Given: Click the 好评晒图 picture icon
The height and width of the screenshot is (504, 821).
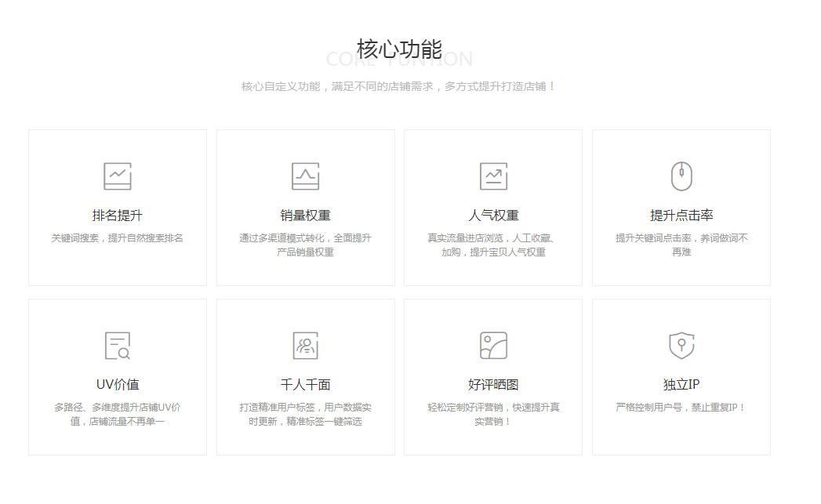Looking at the screenshot, I should pyautogui.click(x=493, y=346).
